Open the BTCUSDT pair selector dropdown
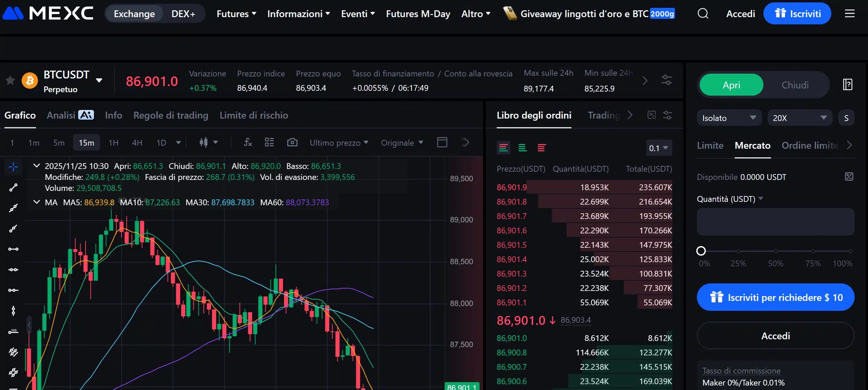This screenshot has width=868, height=390. [x=99, y=80]
